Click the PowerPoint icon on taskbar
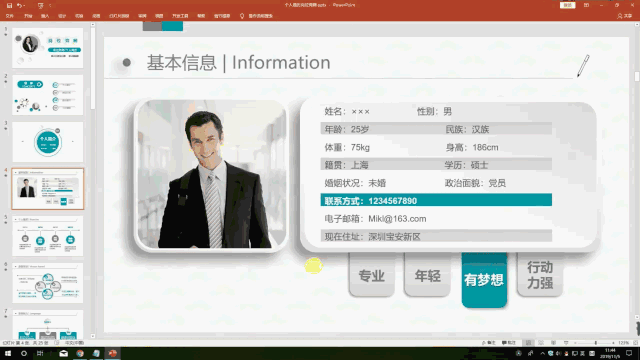Viewport: 640px width, 360px height. click(112, 353)
